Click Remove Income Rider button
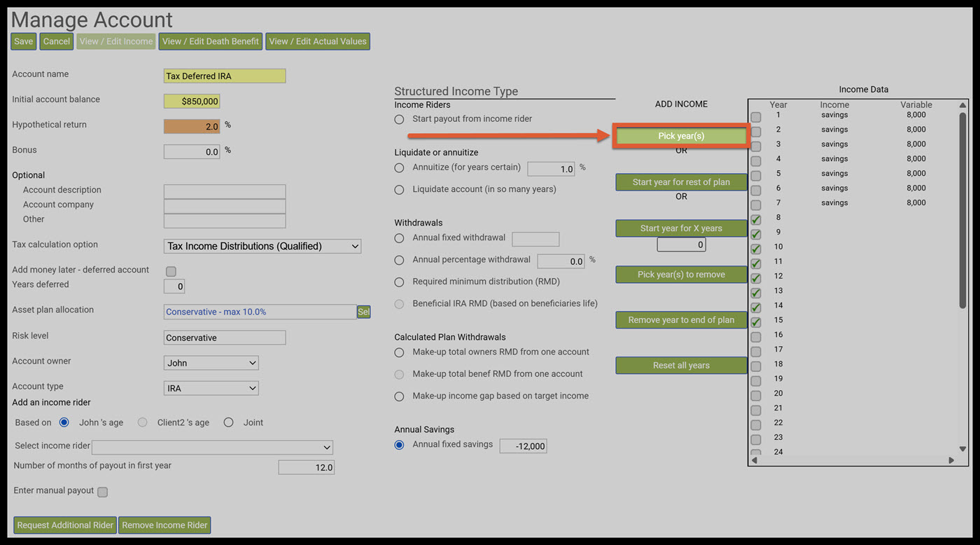This screenshot has height=545, width=980. [164, 525]
